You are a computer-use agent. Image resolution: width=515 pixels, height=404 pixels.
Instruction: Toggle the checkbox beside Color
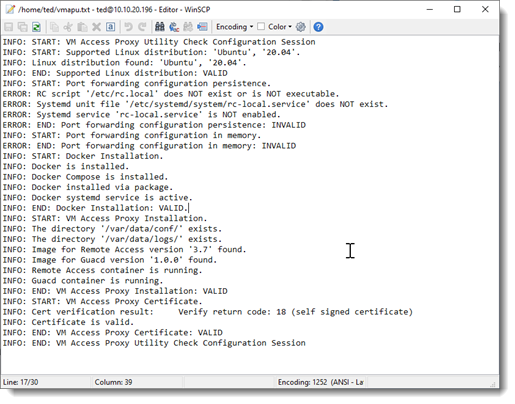click(x=261, y=26)
